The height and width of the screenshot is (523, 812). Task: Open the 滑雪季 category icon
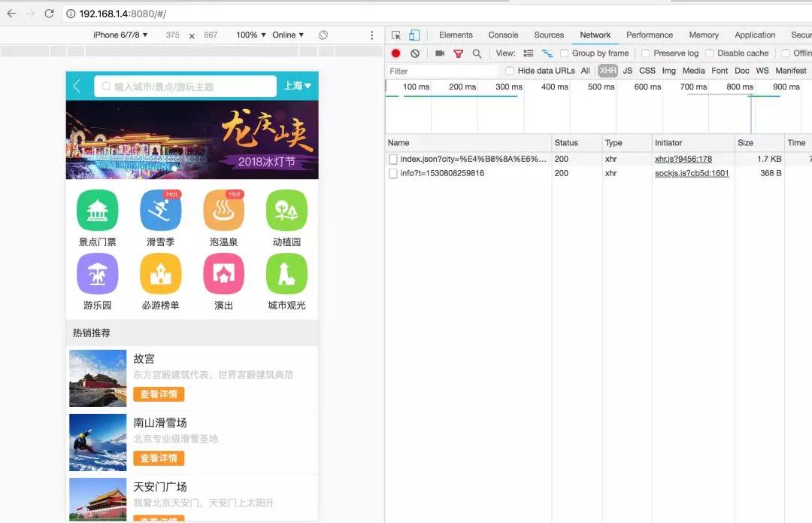161,210
